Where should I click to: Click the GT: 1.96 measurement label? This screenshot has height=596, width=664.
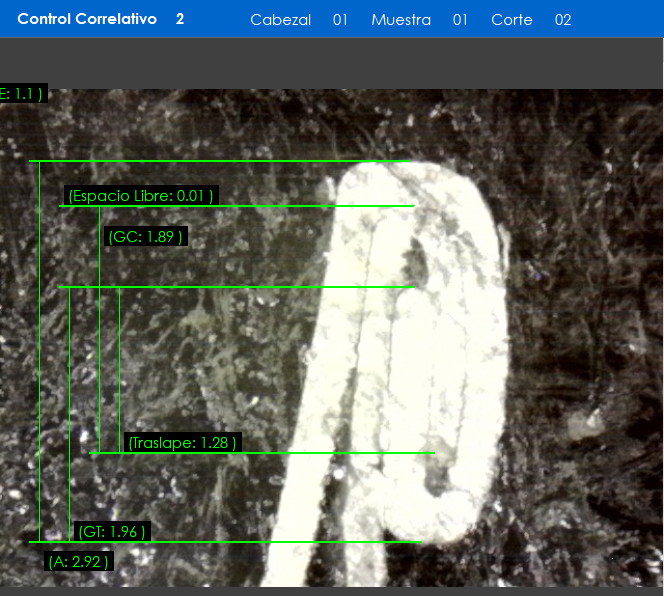112,532
